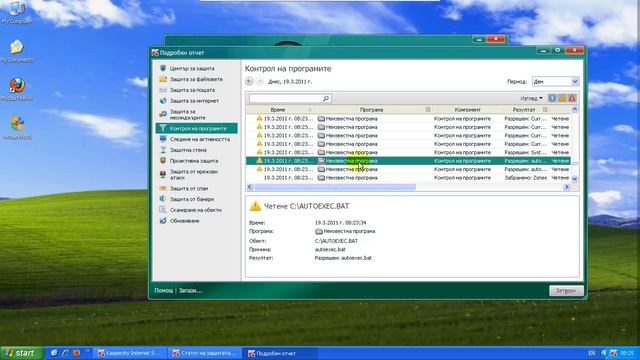Open filter icon in Резултат column header
640x360 pixels.
[x=545, y=109]
